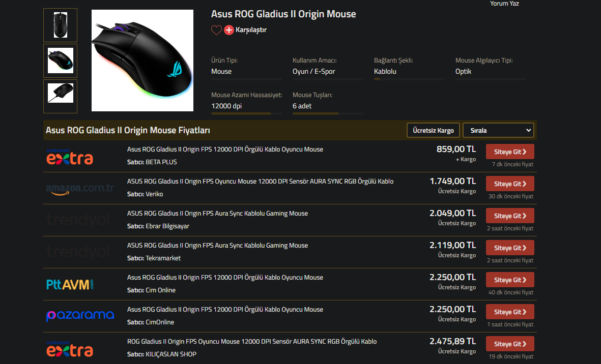
Task: Go to site for Pazarama CimOnline offer
Action: point(510,312)
